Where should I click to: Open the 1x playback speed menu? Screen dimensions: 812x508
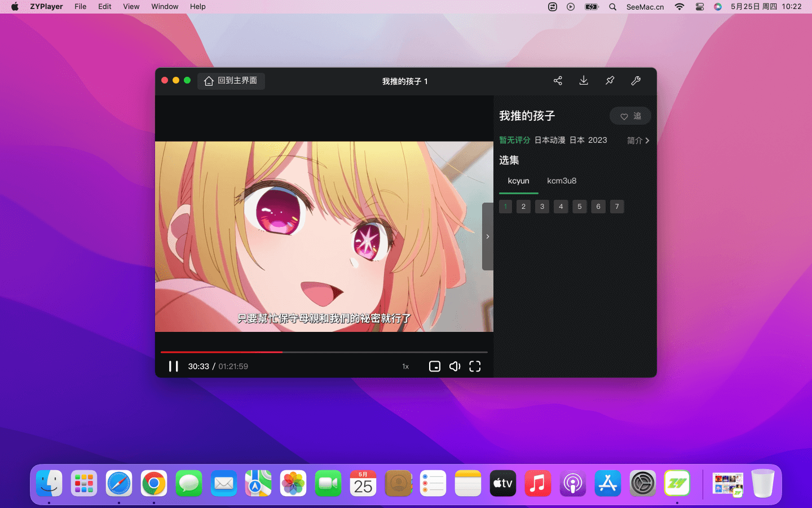coord(405,366)
